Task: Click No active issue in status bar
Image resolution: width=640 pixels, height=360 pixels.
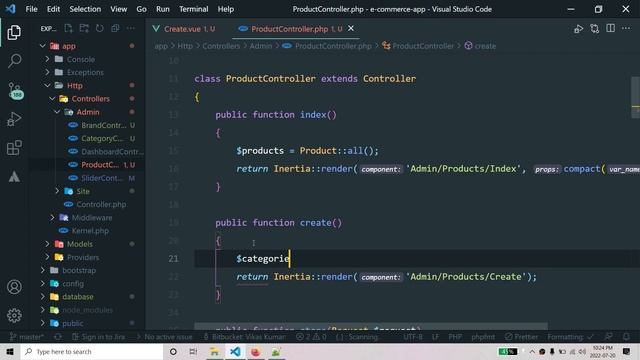Action: [165, 337]
